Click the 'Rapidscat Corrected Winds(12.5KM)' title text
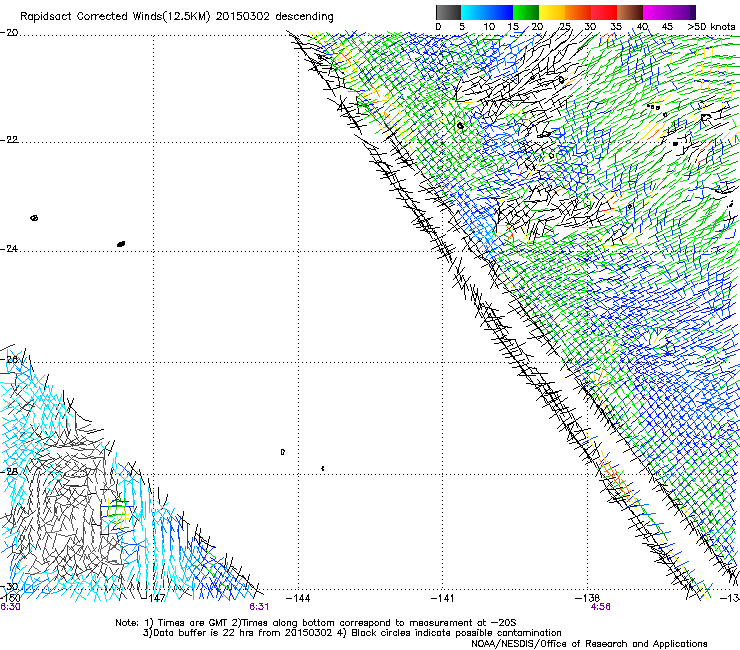The height and width of the screenshot is (650, 740). pos(115,17)
